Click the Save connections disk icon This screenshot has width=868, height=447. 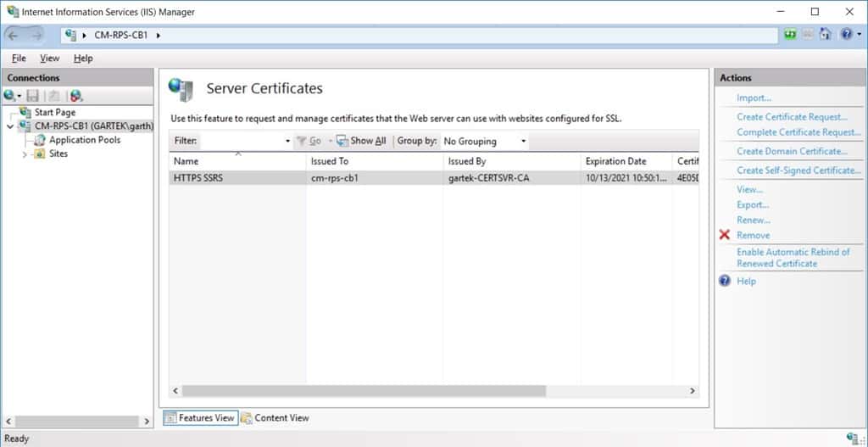pyautogui.click(x=33, y=96)
